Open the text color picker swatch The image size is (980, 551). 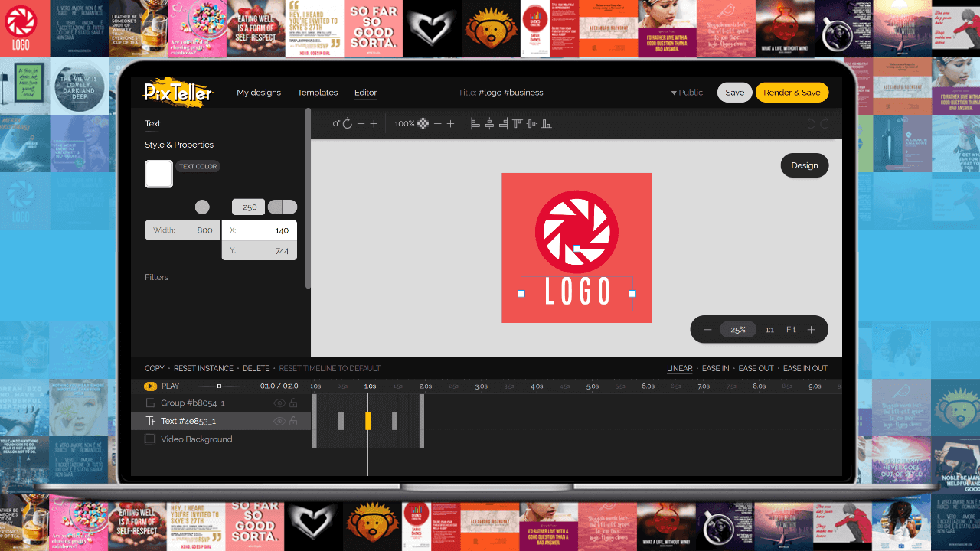[158, 174]
